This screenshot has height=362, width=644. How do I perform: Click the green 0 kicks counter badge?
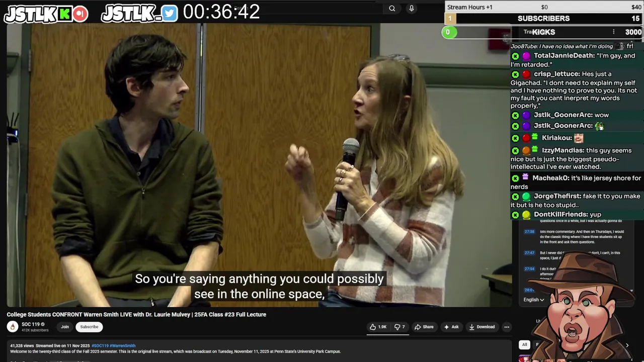(x=448, y=32)
